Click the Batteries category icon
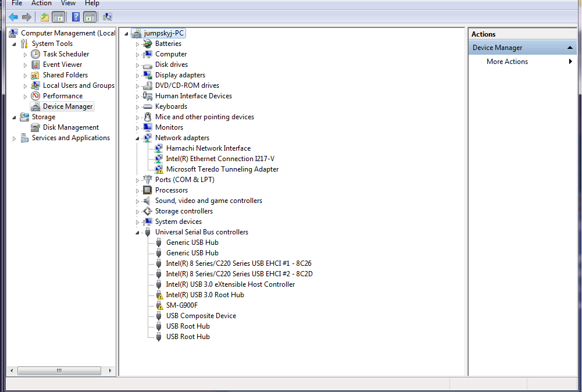582x392 pixels. (x=148, y=44)
